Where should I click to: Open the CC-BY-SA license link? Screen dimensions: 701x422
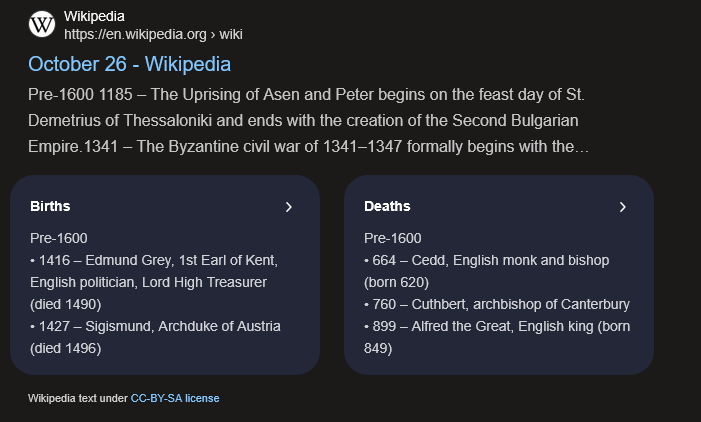pos(175,398)
